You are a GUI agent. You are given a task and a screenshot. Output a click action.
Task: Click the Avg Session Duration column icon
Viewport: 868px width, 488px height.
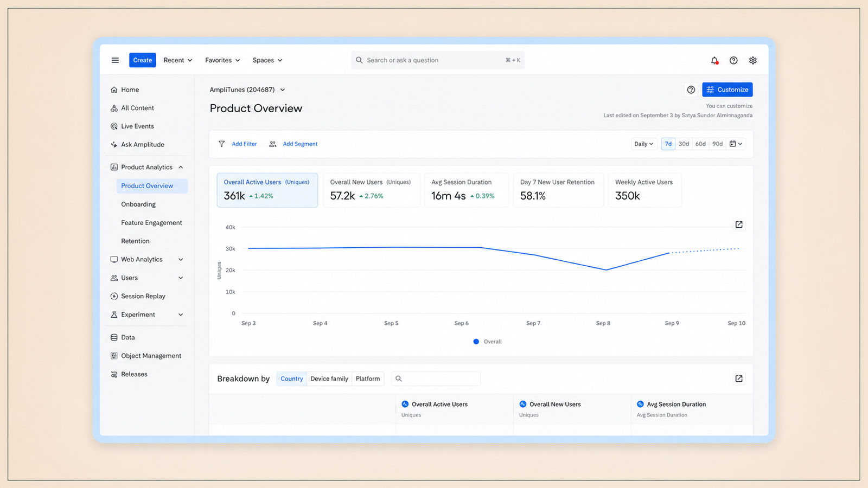(640, 404)
